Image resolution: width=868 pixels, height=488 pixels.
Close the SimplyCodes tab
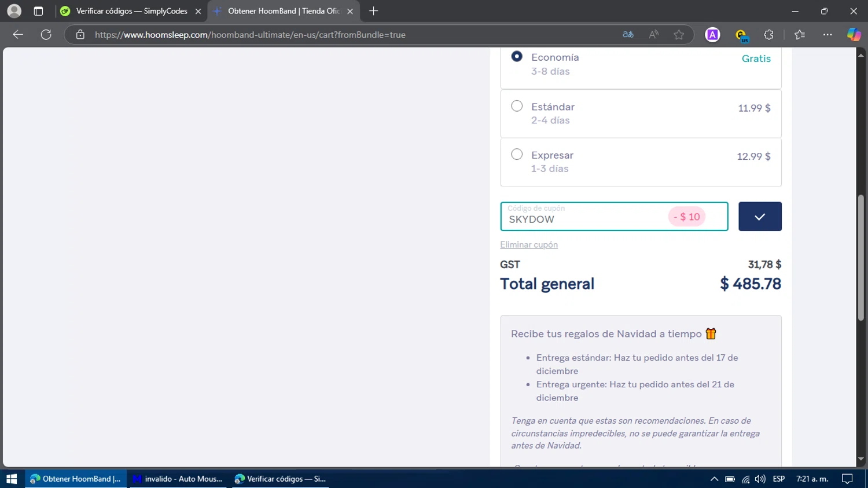(x=198, y=11)
